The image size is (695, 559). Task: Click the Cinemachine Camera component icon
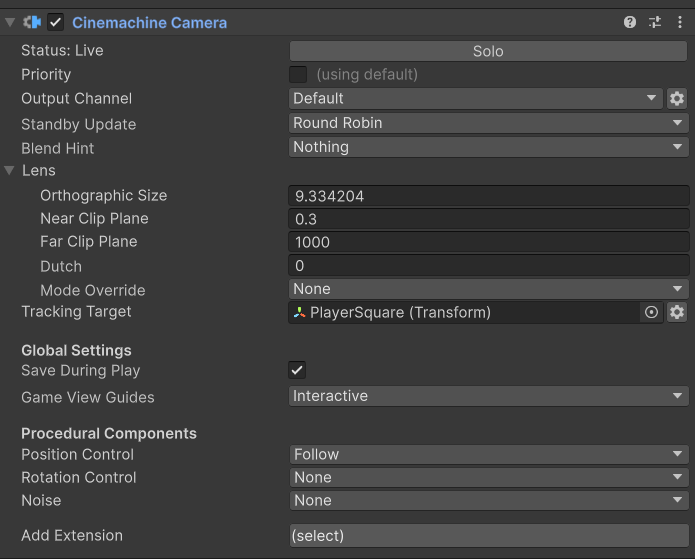[x=32, y=22]
